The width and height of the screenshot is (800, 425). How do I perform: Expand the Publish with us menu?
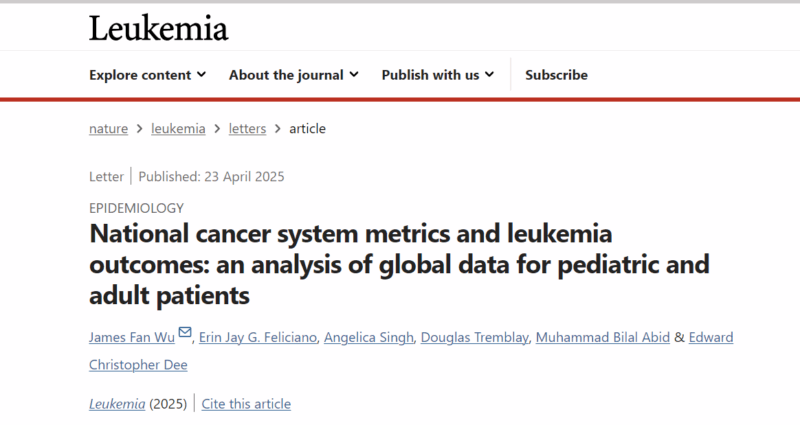(x=438, y=75)
